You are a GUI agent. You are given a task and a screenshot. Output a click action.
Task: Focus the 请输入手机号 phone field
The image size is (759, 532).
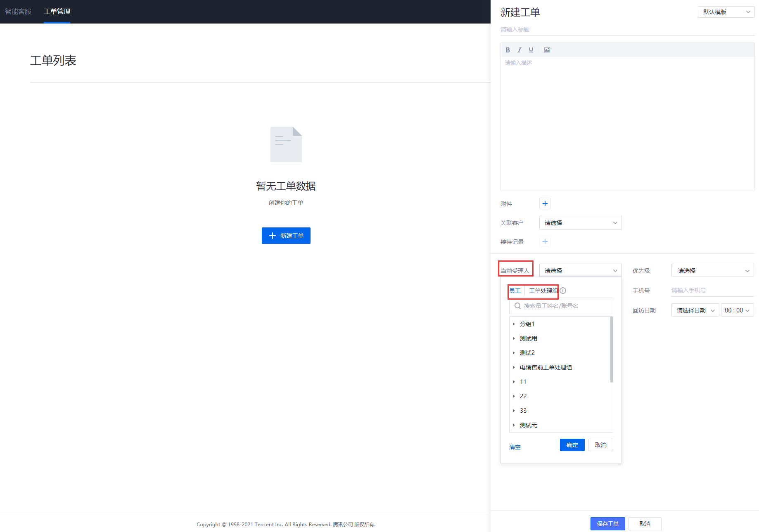[x=712, y=290]
